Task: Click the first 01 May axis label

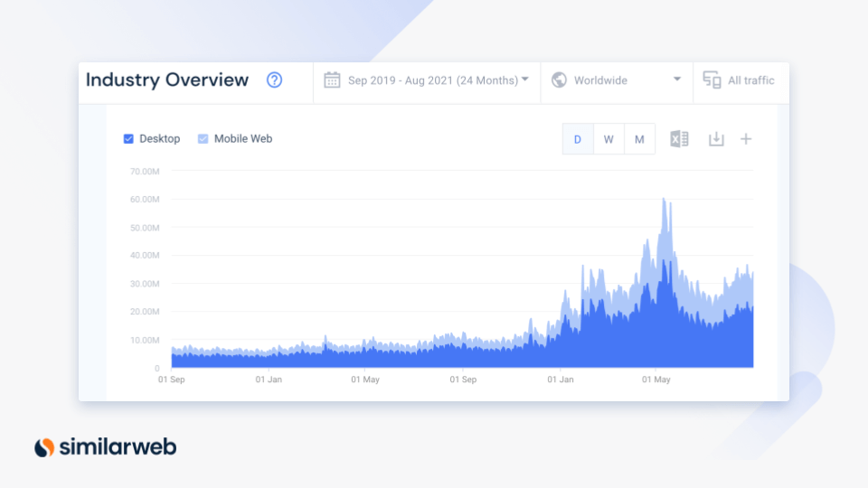Action: (x=365, y=380)
